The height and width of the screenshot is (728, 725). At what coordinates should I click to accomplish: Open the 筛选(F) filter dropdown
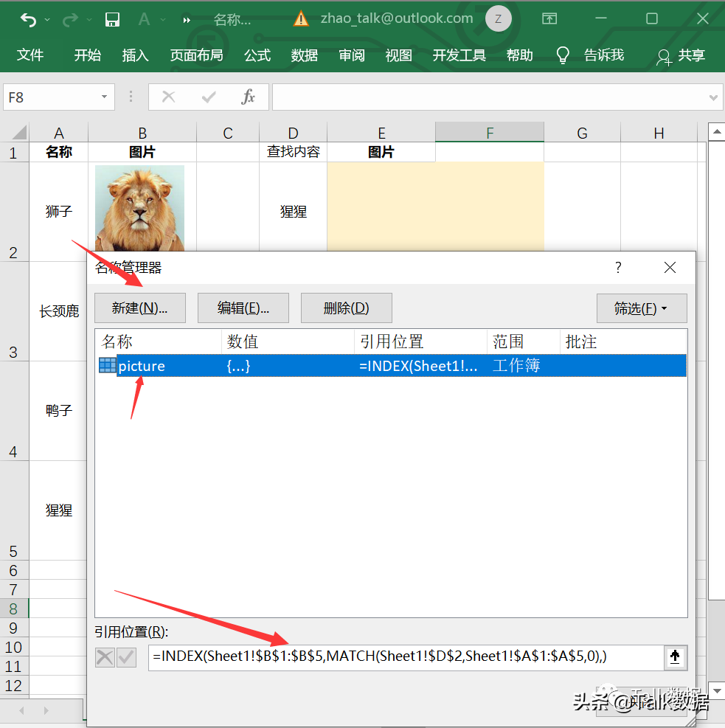coord(642,308)
